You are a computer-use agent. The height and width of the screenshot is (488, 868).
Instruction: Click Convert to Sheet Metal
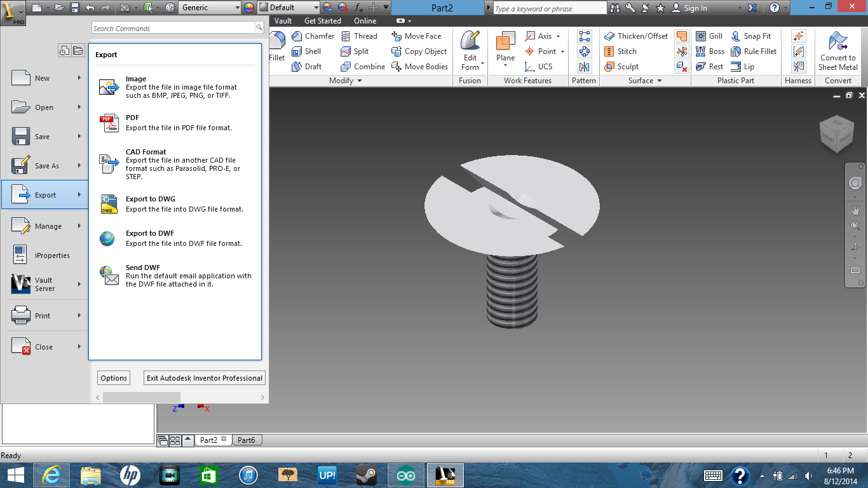pos(837,51)
